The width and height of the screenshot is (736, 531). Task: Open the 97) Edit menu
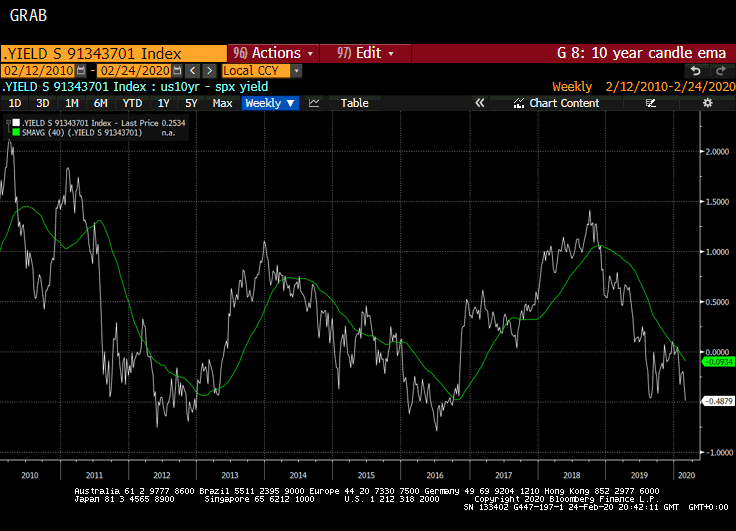(365, 53)
